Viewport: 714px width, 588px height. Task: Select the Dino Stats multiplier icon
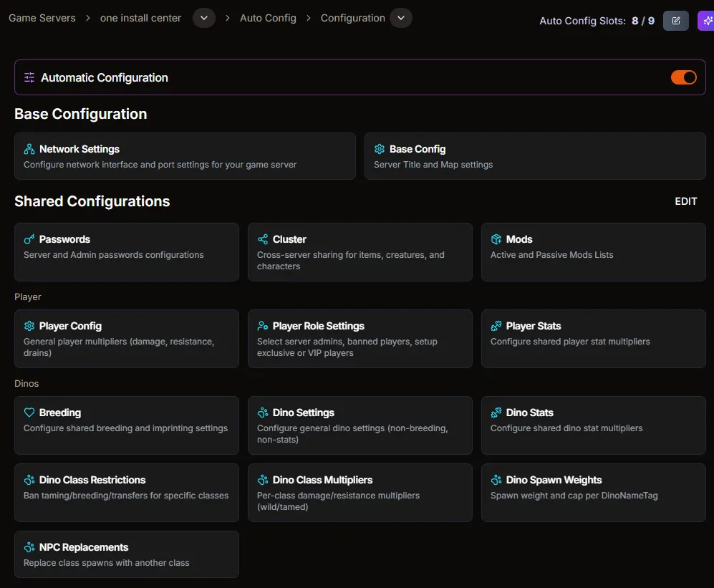[495, 413]
